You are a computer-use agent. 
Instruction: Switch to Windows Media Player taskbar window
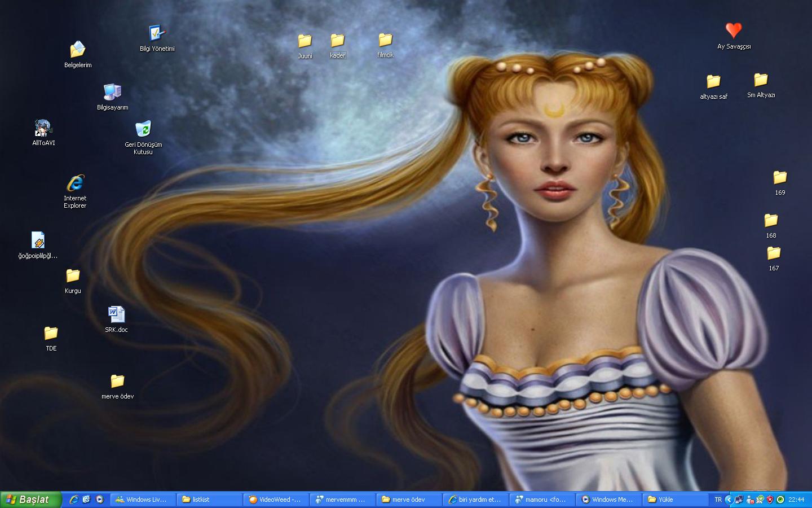tap(609, 500)
